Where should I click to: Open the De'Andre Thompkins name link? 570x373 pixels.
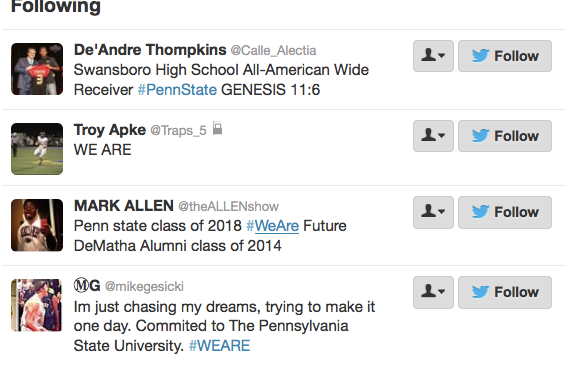(150, 50)
